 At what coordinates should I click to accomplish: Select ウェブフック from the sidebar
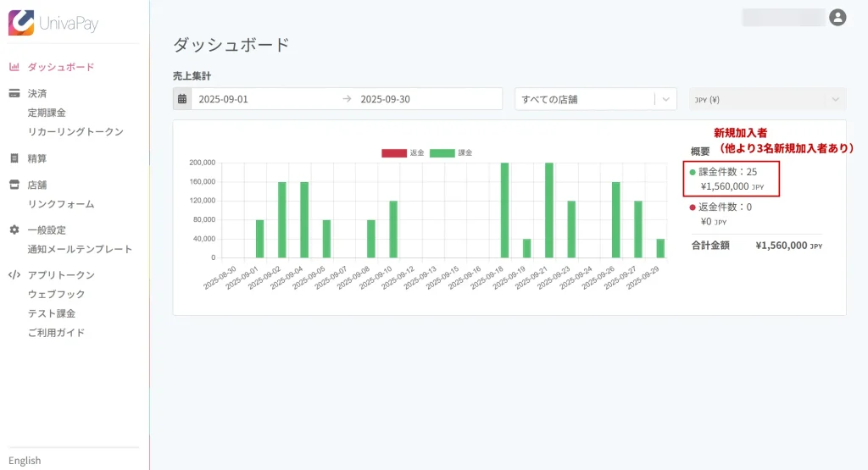click(56, 295)
